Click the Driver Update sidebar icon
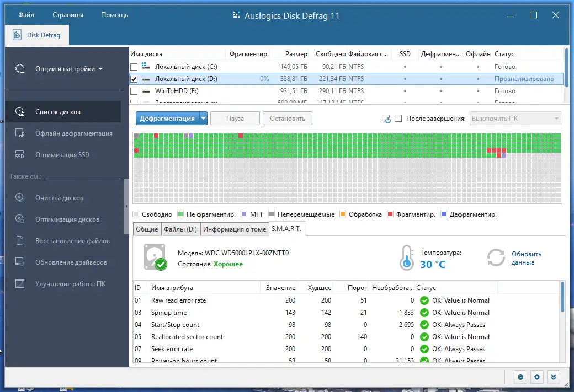574x392 pixels. (20, 262)
